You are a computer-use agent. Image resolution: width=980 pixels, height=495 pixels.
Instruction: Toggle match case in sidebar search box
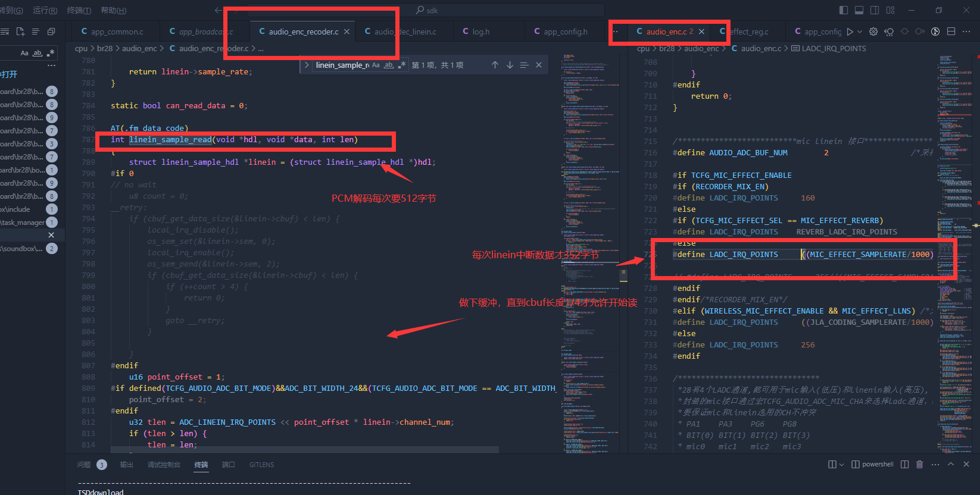point(24,53)
